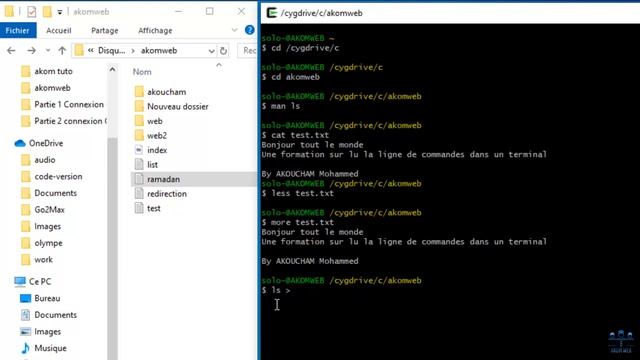Select the web folder in file list

point(154,121)
